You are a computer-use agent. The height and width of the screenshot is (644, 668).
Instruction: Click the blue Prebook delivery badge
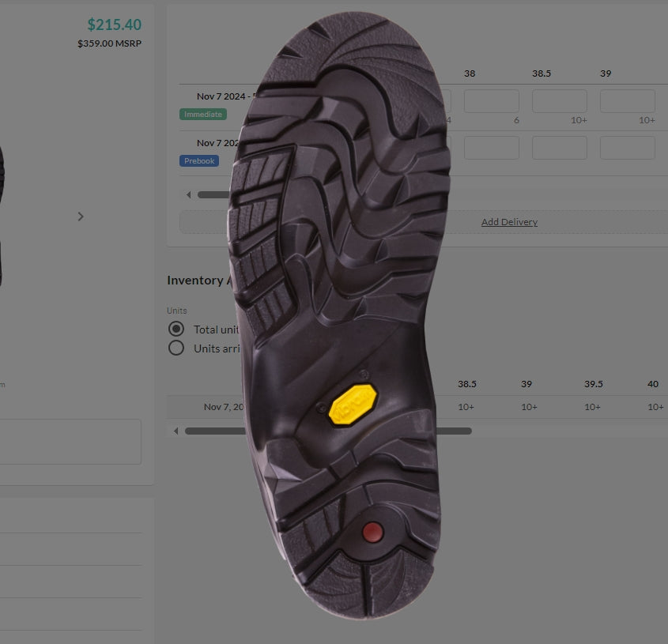(199, 160)
